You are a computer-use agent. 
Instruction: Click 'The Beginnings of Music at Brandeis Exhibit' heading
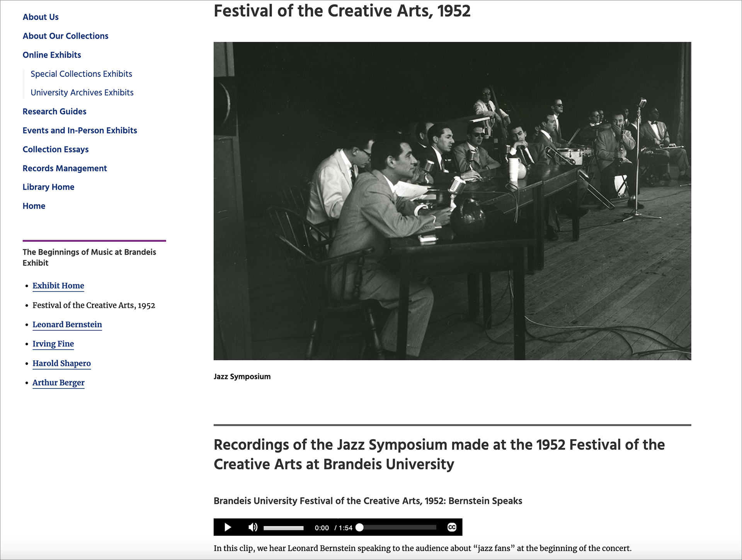(89, 258)
